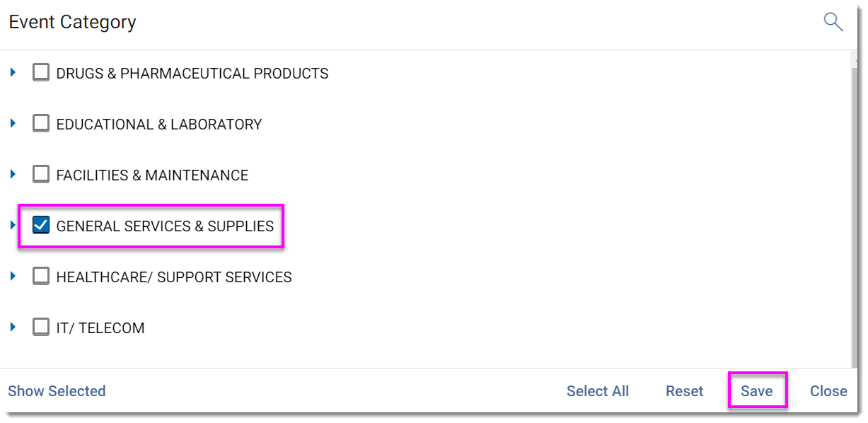Click Show Selected link
868x423 pixels.
coord(57,391)
